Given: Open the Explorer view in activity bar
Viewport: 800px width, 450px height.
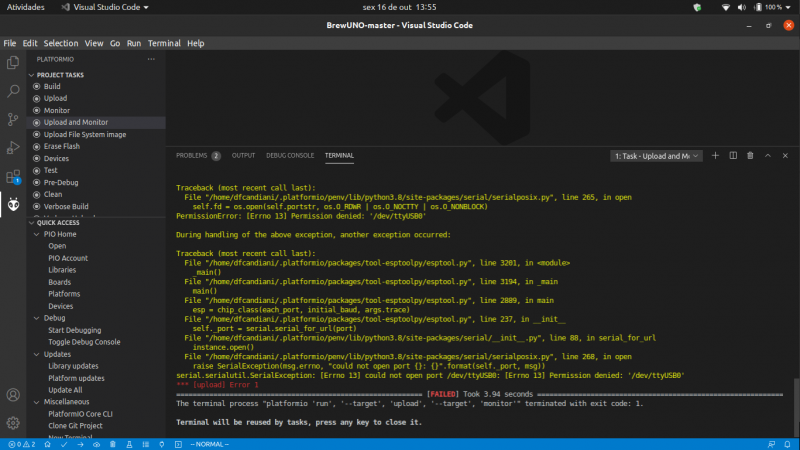Looking at the screenshot, I should point(13,62).
